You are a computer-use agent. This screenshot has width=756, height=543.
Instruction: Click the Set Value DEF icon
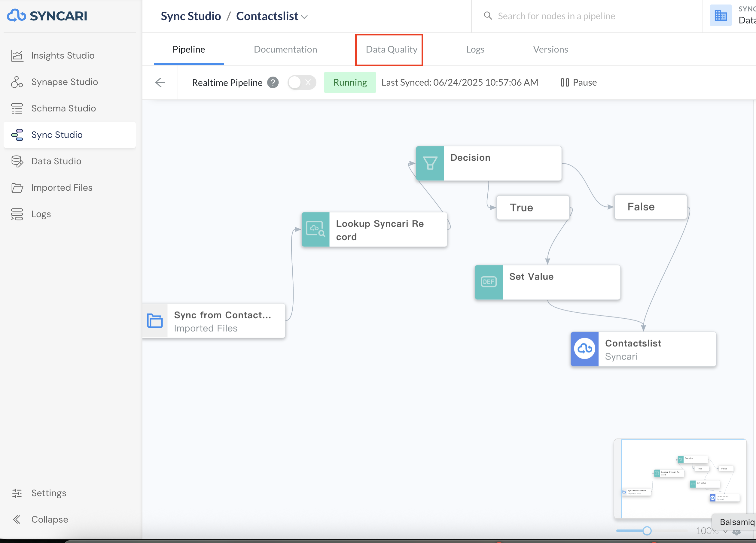pos(489,282)
